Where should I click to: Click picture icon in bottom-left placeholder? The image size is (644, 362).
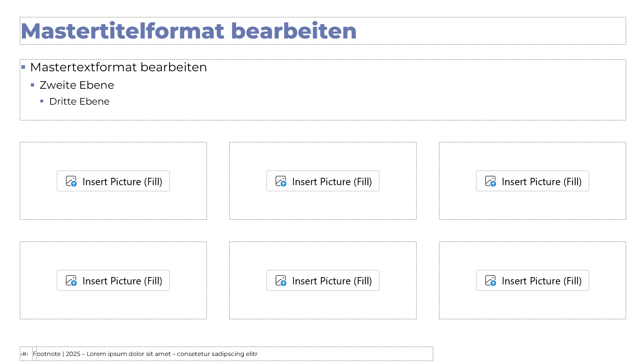pyautogui.click(x=71, y=281)
